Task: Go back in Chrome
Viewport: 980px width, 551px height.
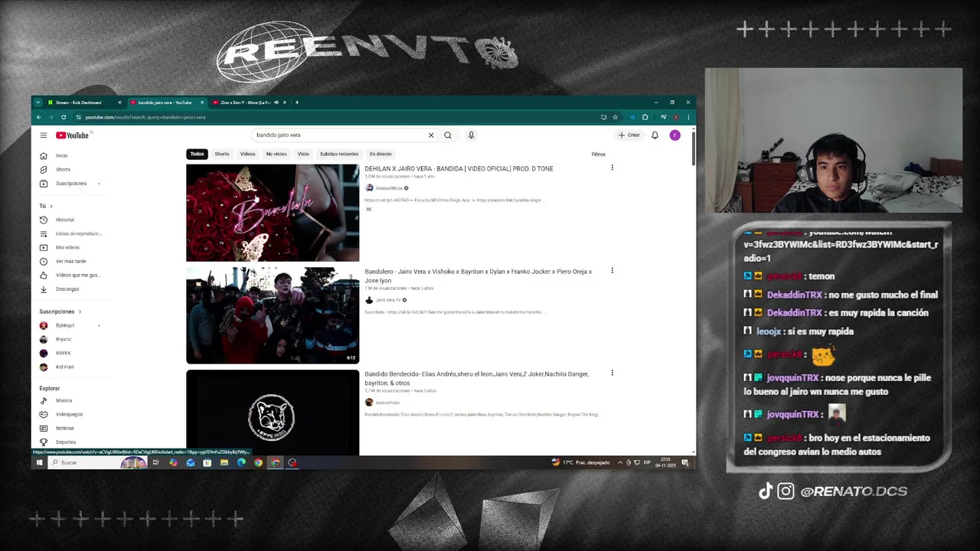Action: pos(38,117)
